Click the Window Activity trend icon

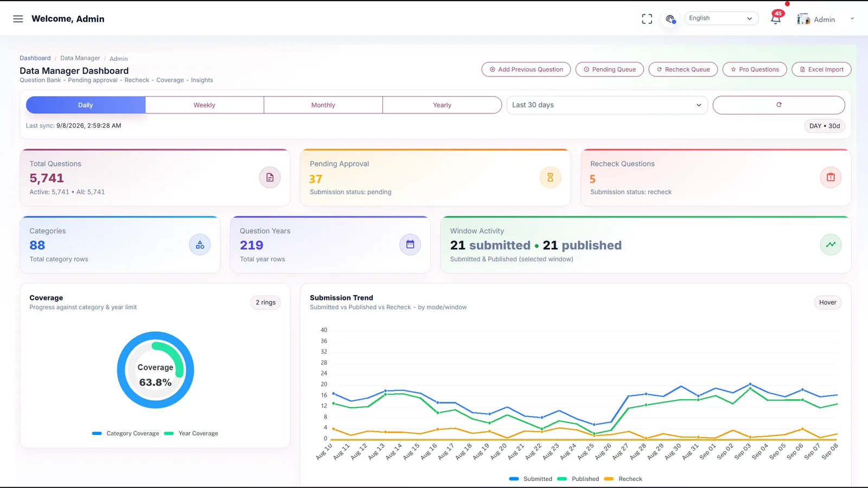click(831, 245)
